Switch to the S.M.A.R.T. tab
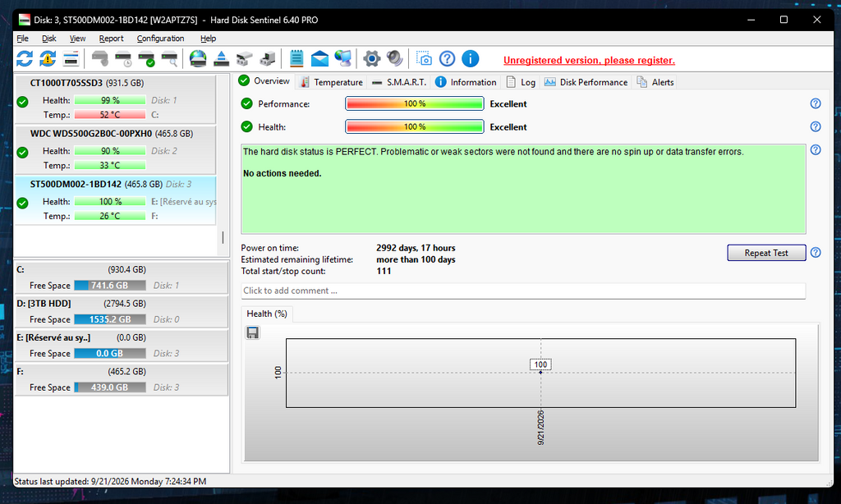The height and width of the screenshot is (504, 841). (400, 82)
